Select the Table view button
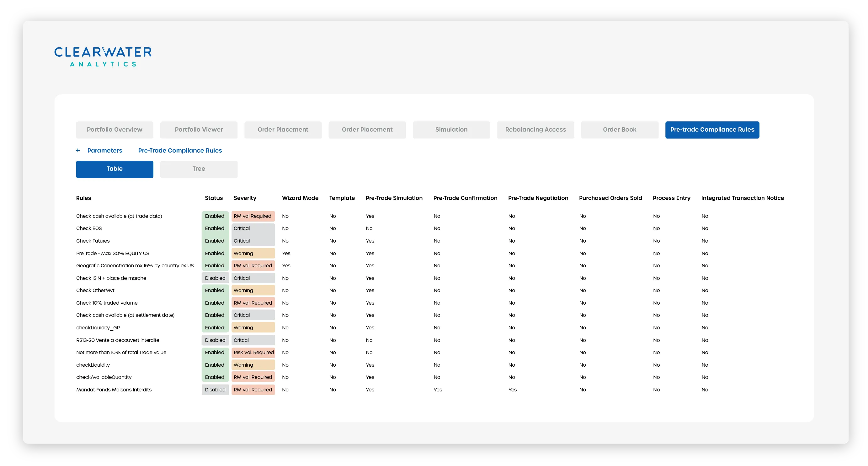The height and width of the screenshot is (466, 868). tap(114, 169)
